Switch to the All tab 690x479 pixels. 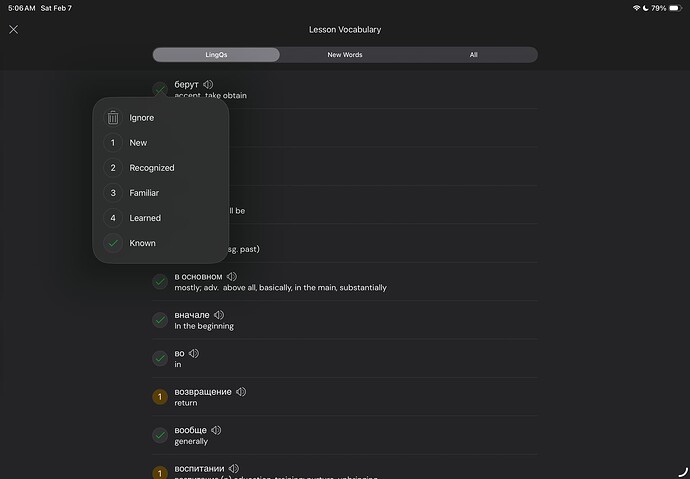473,55
